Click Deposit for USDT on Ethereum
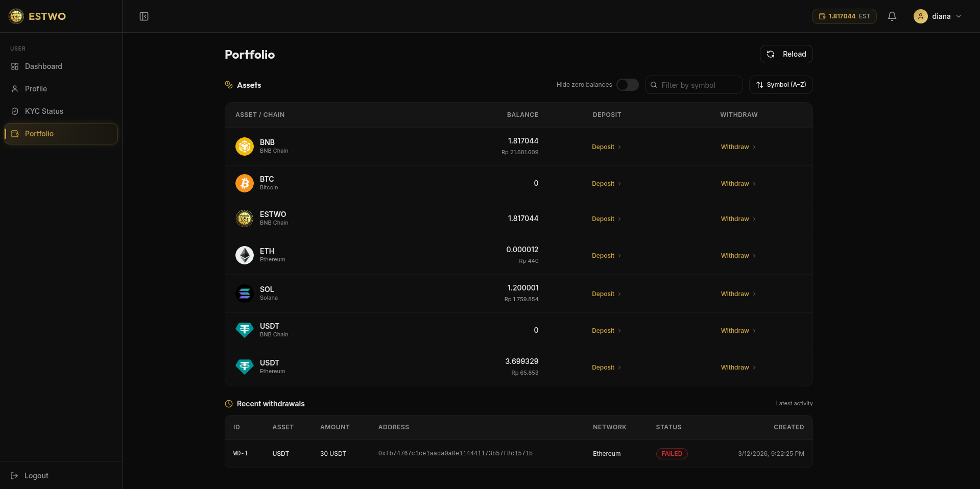The image size is (980, 489). 606,368
